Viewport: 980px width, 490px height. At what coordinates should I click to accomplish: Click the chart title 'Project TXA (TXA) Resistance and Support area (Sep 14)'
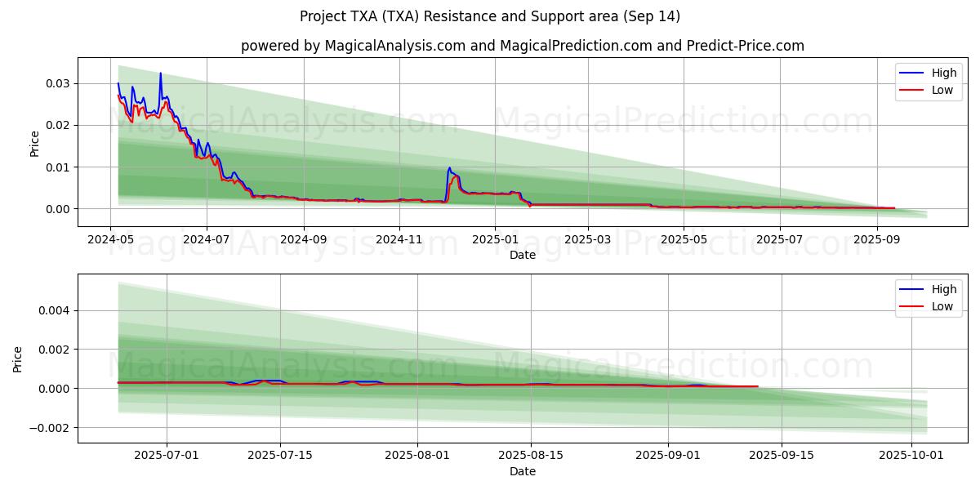point(490,16)
